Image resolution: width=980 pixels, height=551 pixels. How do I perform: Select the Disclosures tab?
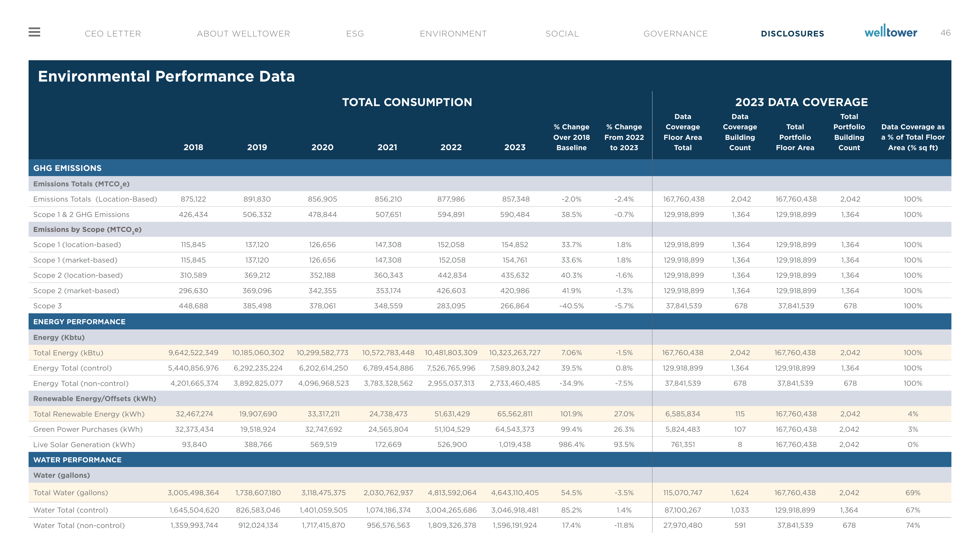point(792,34)
